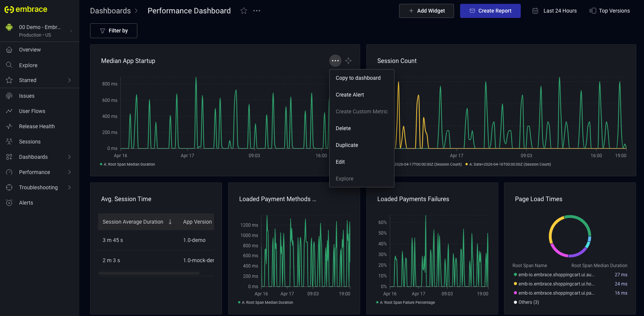Click the Add Widget button

click(x=426, y=11)
